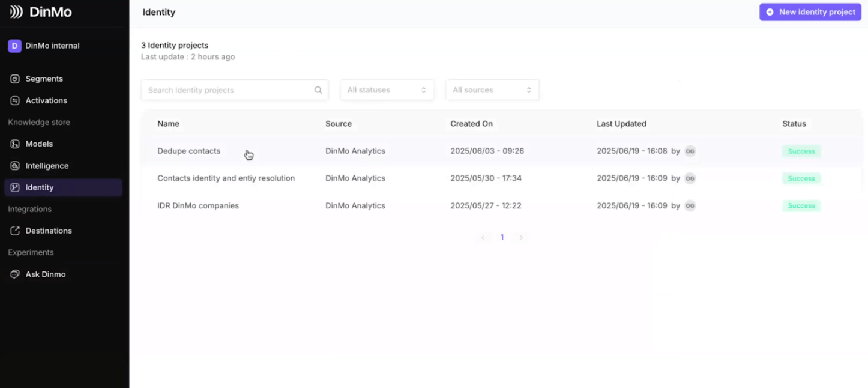Click Success badge in IDR DinMo companies row
Screen dimensions: 868x388
click(x=801, y=206)
